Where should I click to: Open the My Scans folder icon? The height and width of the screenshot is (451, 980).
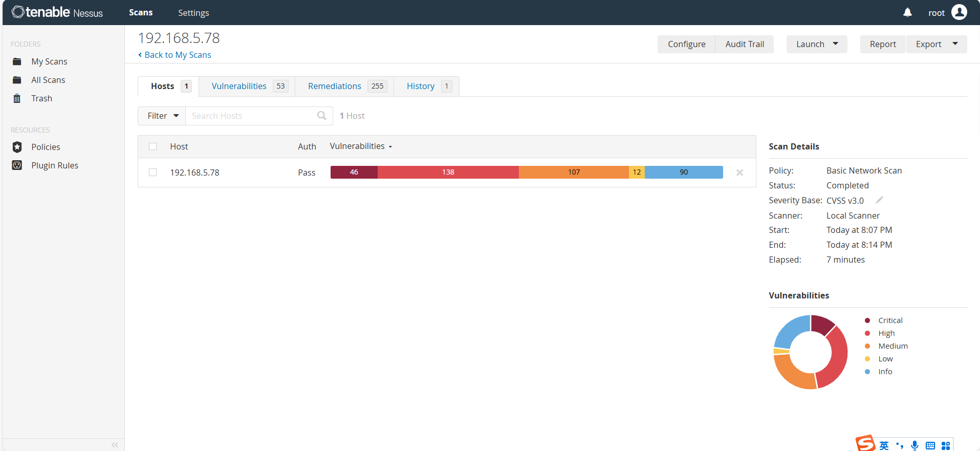(x=17, y=61)
